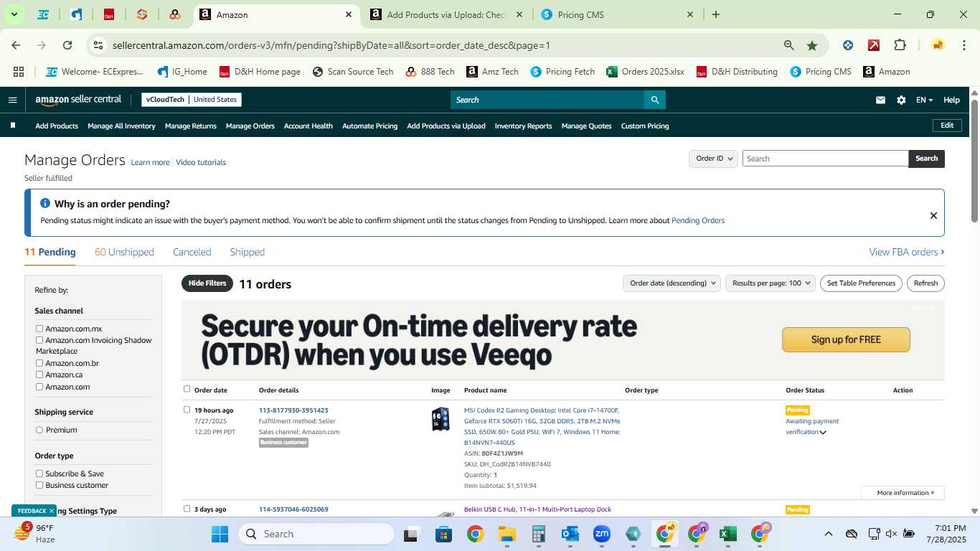Reload the current page

(67, 45)
